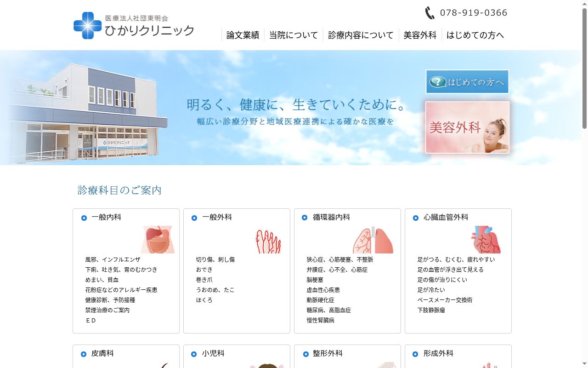
Task: Click the hero slogan 明るく、健康に、生きていくために。
Action: [x=296, y=105]
